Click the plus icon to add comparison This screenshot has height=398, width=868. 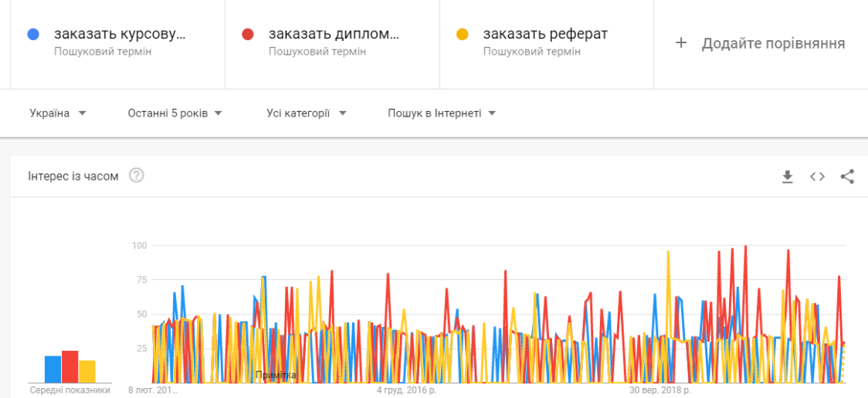pyautogui.click(x=681, y=44)
